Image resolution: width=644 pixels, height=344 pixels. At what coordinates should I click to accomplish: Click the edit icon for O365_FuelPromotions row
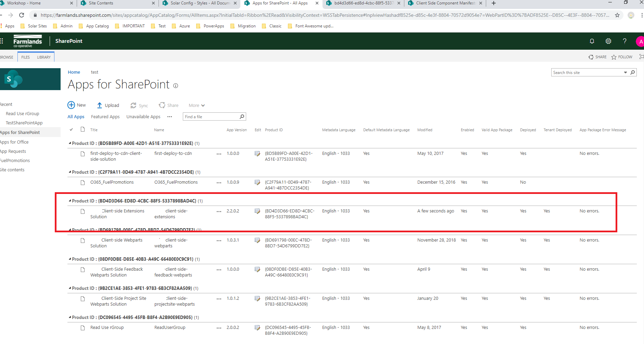click(257, 182)
